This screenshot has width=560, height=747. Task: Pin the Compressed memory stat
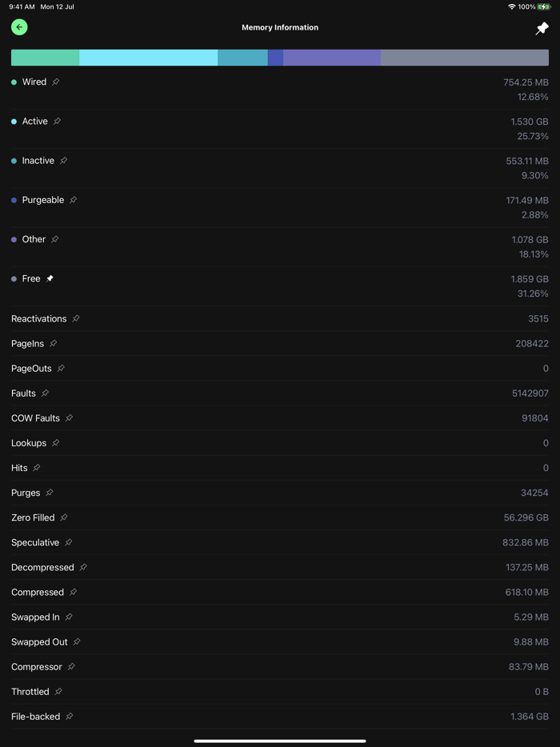point(73,592)
